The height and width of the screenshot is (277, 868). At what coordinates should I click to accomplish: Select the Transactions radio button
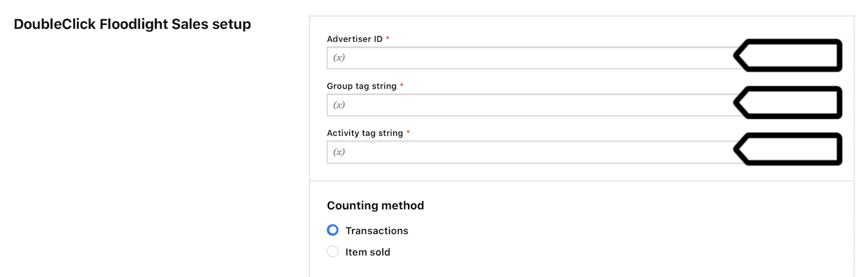point(333,231)
